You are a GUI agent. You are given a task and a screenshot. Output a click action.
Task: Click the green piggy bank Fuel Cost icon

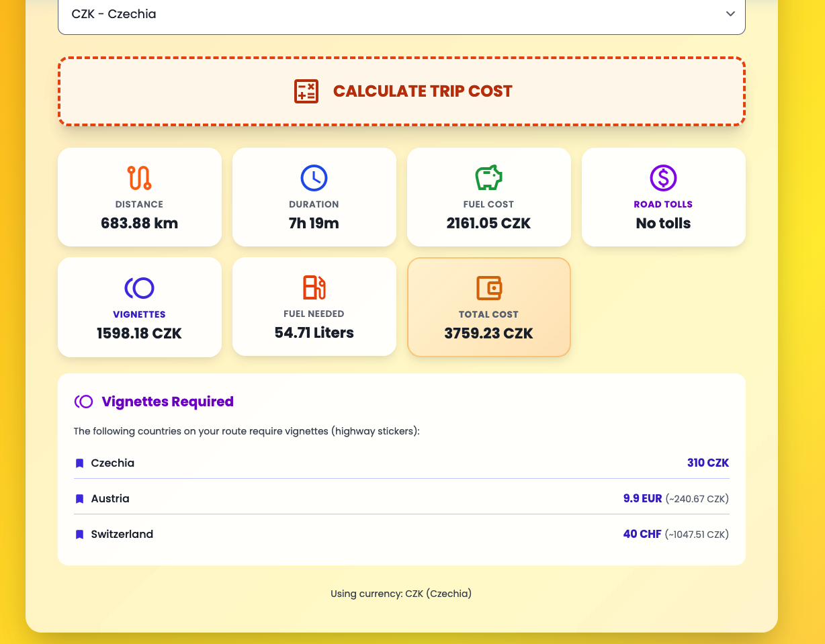(x=488, y=177)
